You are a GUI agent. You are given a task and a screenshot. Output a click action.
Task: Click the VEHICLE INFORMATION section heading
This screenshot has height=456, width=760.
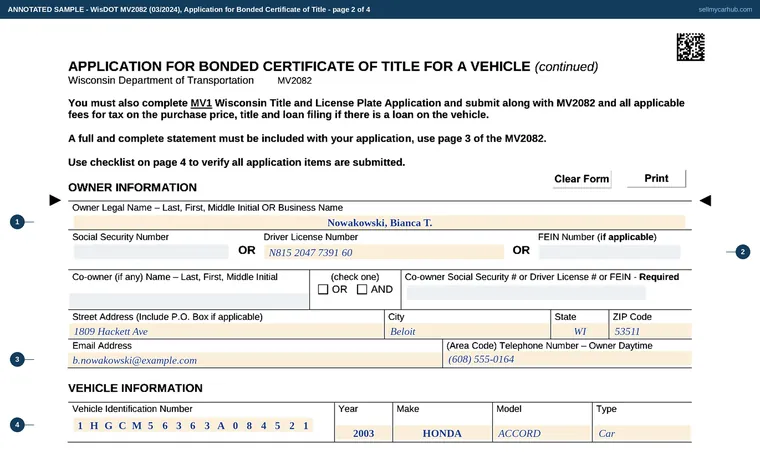pos(135,388)
